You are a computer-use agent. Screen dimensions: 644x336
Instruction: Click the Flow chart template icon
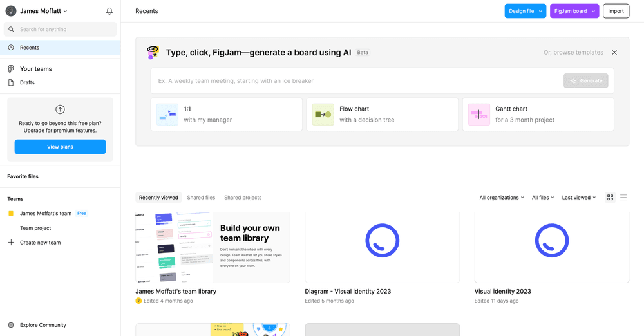(x=323, y=114)
